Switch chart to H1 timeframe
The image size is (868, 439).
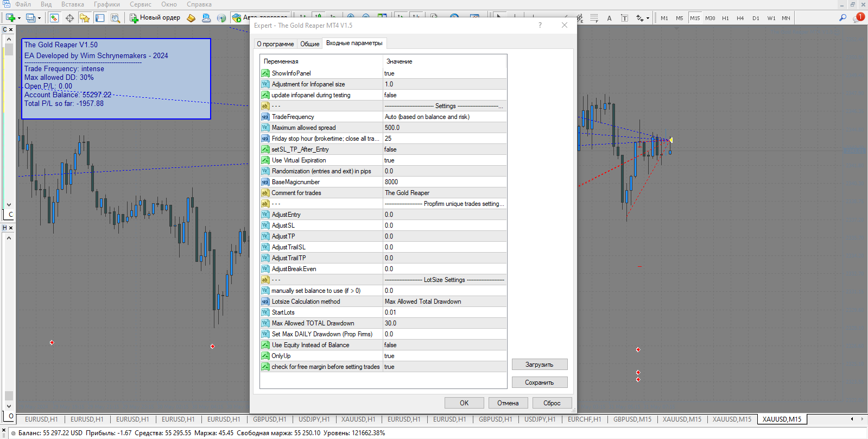click(x=725, y=18)
